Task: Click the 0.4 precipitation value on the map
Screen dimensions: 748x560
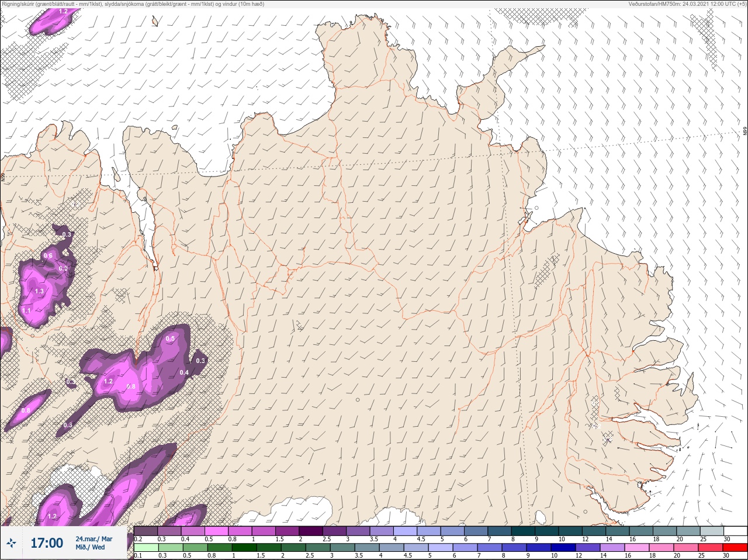Action: coord(184,373)
